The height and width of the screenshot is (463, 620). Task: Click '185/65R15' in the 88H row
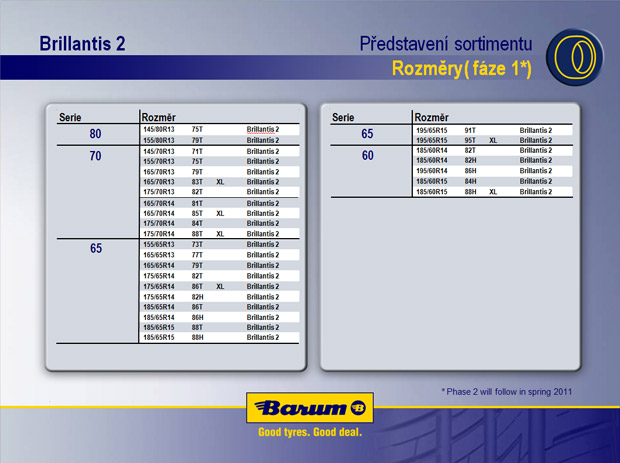[159, 337]
